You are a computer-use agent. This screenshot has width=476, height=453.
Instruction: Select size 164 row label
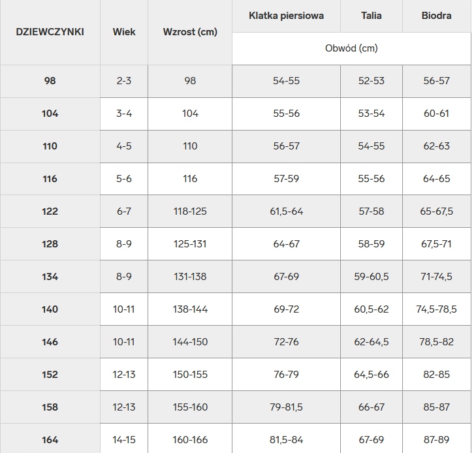pyautogui.click(x=50, y=439)
